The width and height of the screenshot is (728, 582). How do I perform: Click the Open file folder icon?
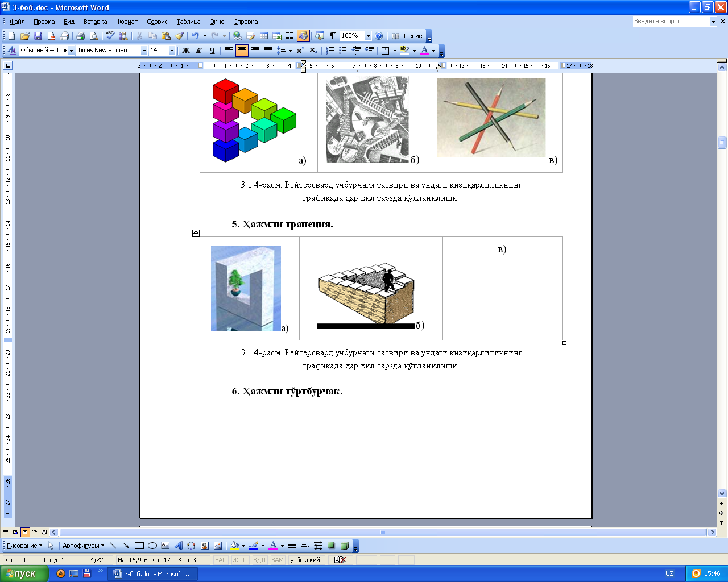pos(25,36)
